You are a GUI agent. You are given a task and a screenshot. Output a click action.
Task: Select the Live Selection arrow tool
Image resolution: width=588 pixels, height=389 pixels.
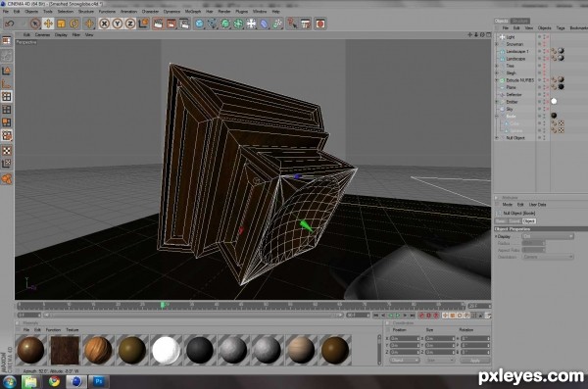tap(35, 24)
